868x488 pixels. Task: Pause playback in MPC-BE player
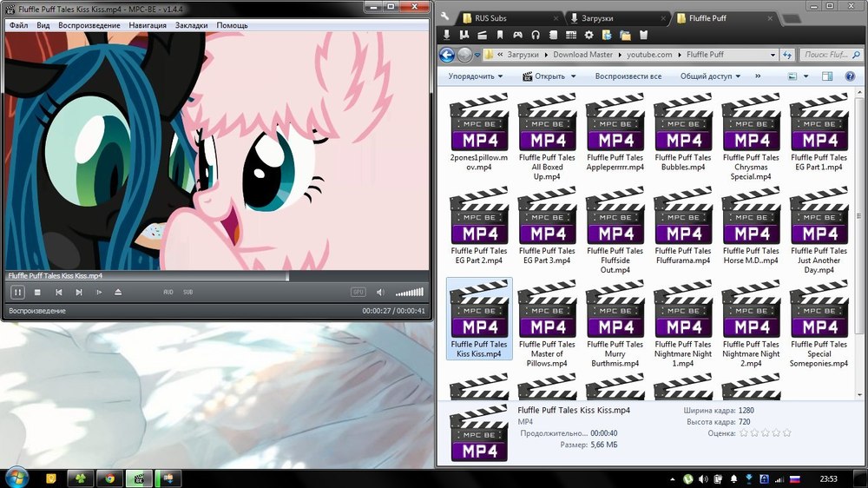tap(17, 293)
